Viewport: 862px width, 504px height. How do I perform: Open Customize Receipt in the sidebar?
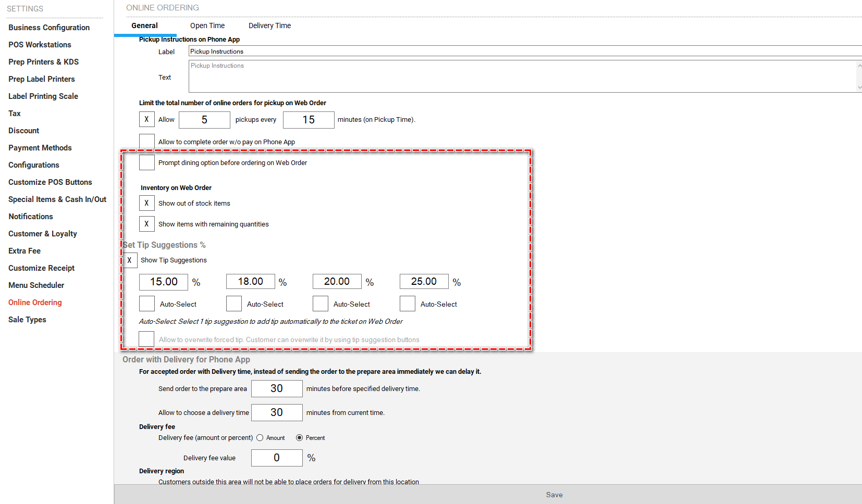42,268
